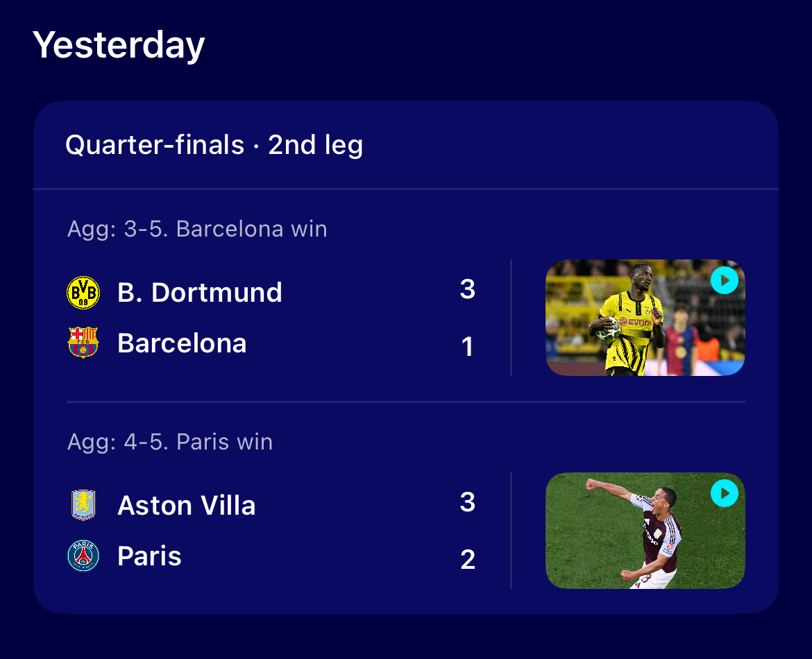Select the Barcelona team name
This screenshot has height=659, width=812.
click(182, 343)
